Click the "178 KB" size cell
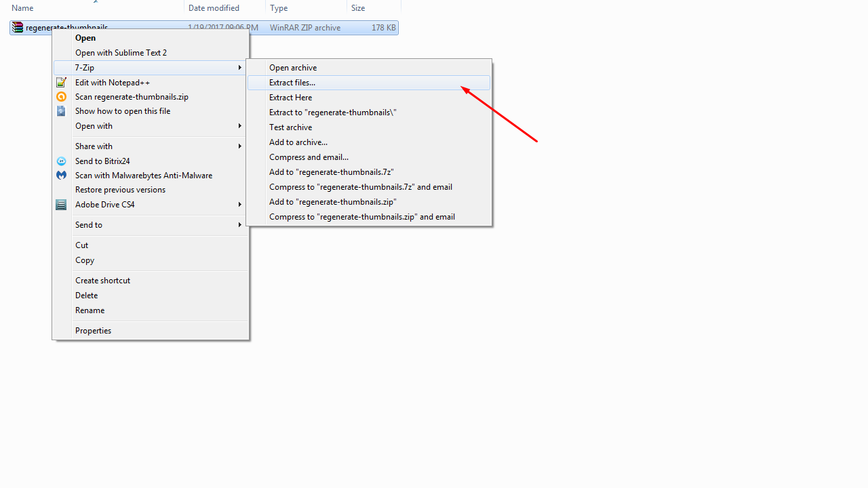Screen dimensions: 868x488 [x=384, y=28]
